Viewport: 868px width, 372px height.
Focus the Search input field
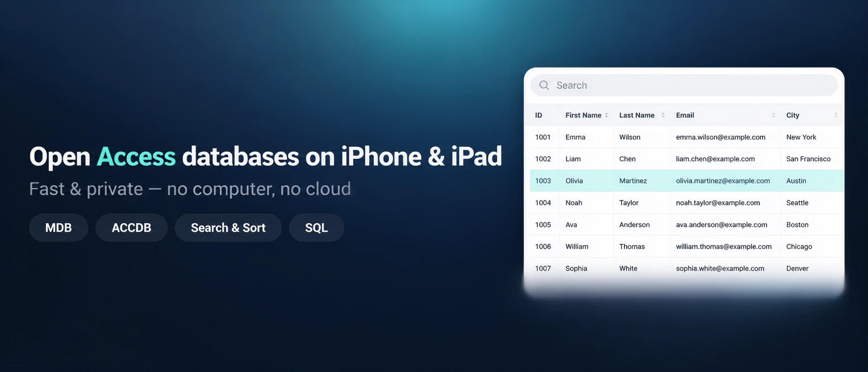coord(684,85)
